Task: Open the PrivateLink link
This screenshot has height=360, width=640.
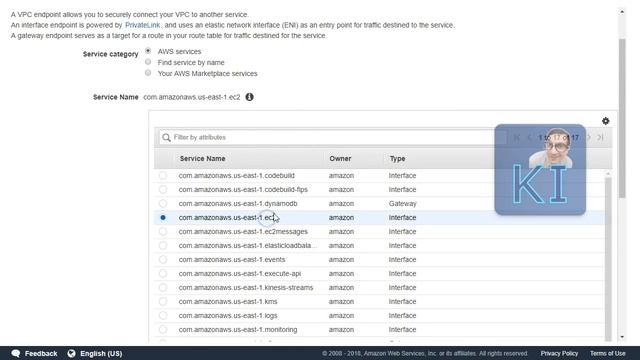Action: [x=142, y=25]
